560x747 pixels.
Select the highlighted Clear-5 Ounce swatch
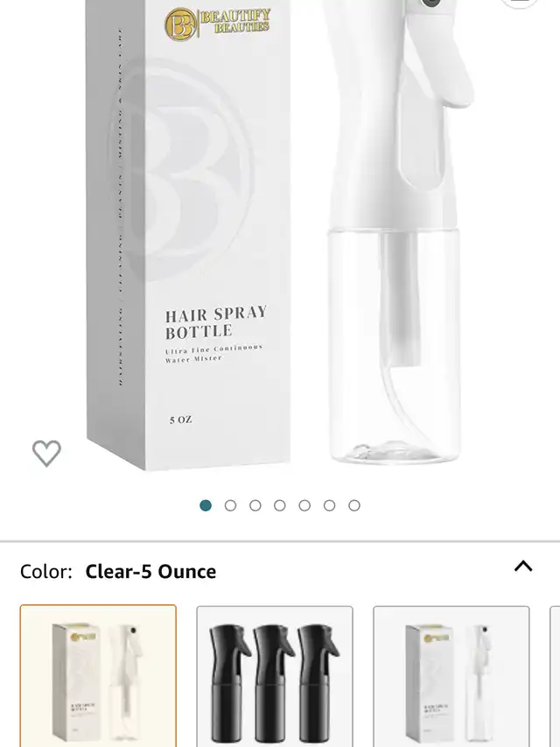(98, 676)
